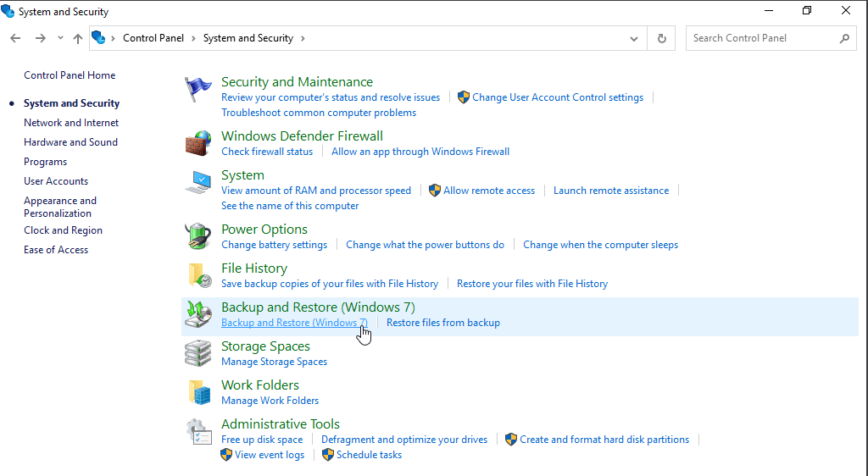
Task: View amount of RAM and processor speed
Action: 316,191
